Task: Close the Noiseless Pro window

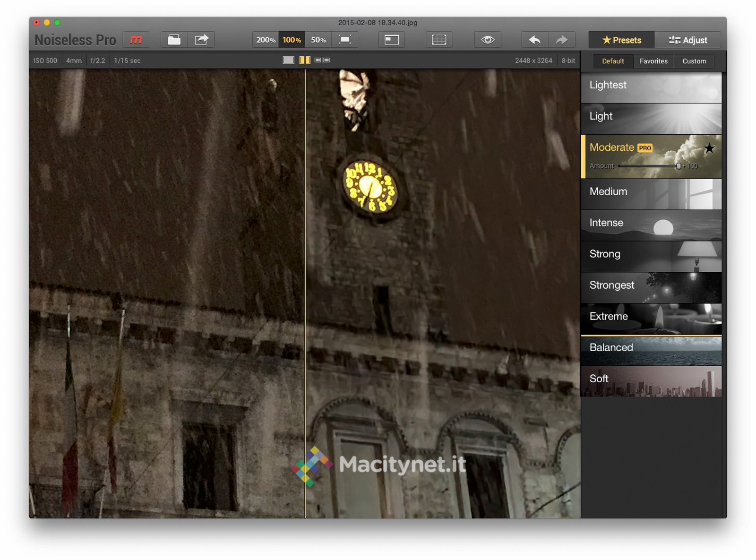Action: [36, 22]
